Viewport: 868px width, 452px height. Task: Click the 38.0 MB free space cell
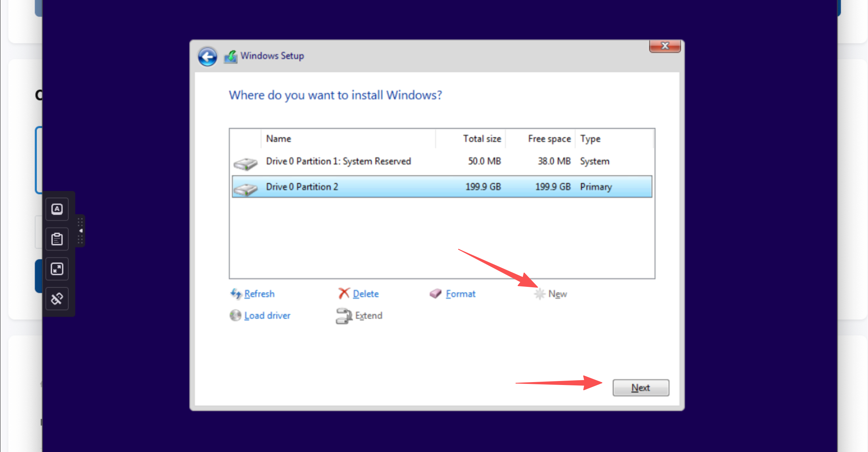pyautogui.click(x=554, y=161)
